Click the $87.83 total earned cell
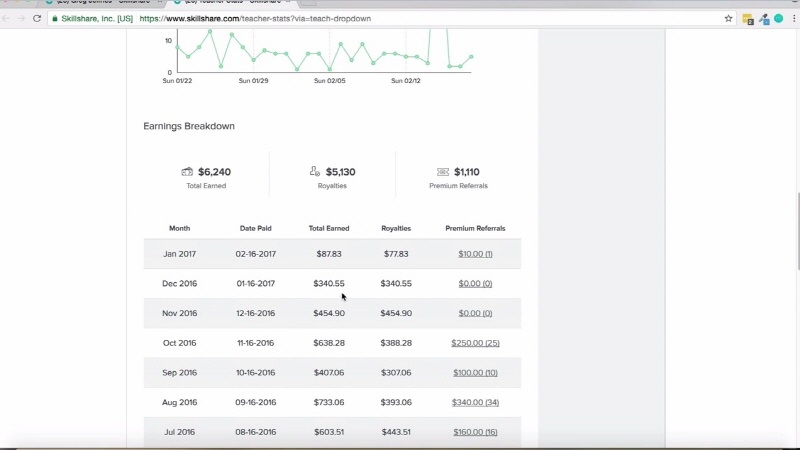The height and width of the screenshot is (450, 800). point(329,254)
